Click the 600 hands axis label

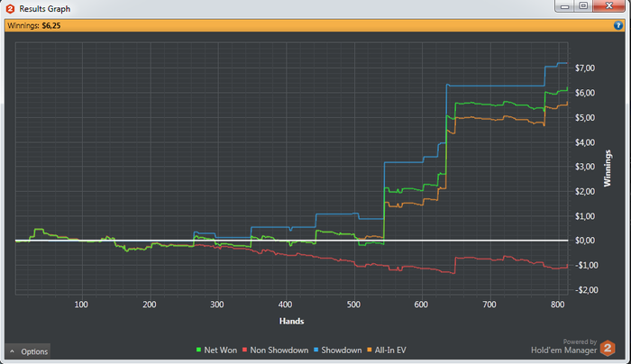(421, 305)
